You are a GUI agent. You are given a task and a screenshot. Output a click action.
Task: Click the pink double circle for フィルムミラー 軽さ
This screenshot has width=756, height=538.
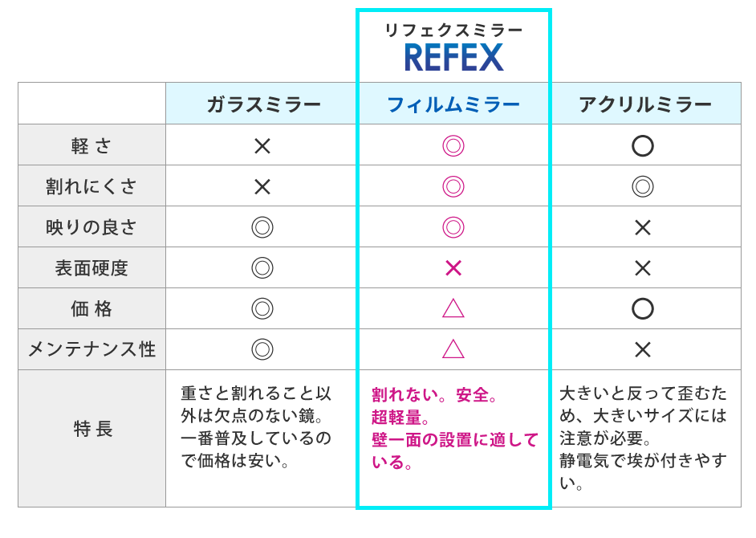(453, 146)
